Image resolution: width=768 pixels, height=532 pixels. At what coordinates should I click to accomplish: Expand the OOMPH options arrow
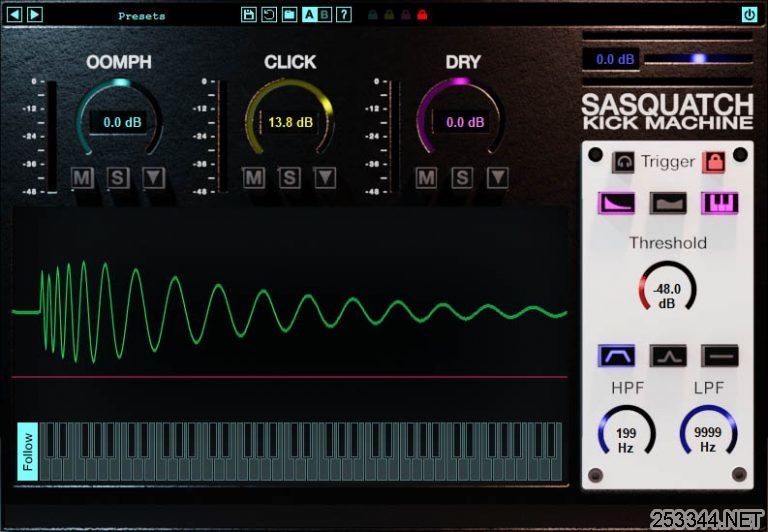154,178
